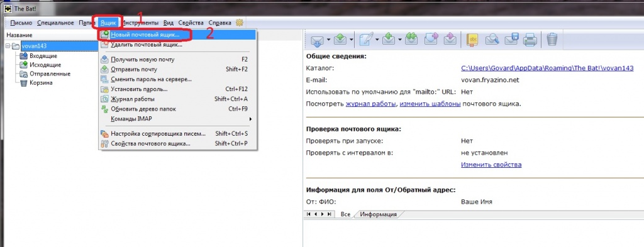Click the Forward message toolbar icon
The height and width of the screenshot is (247, 644).
click(x=431, y=40)
